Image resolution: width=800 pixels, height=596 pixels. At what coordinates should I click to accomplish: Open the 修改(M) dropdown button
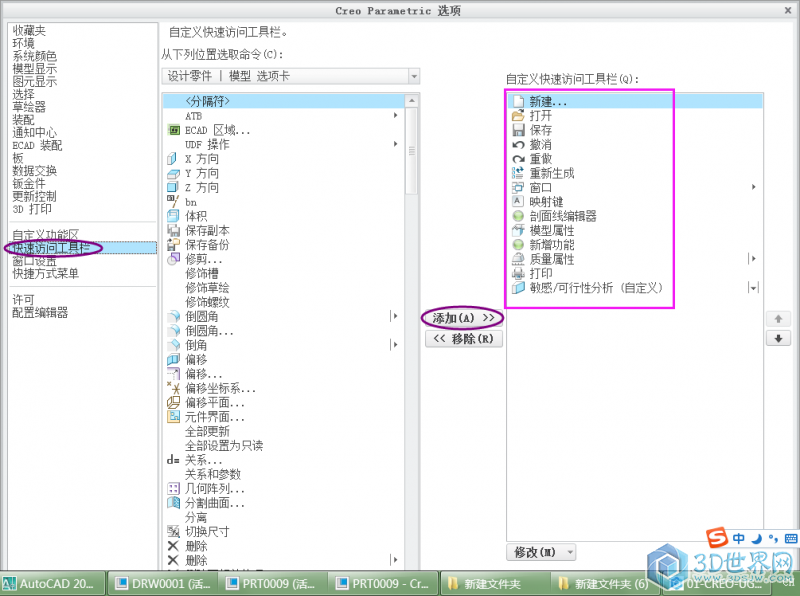click(x=541, y=552)
